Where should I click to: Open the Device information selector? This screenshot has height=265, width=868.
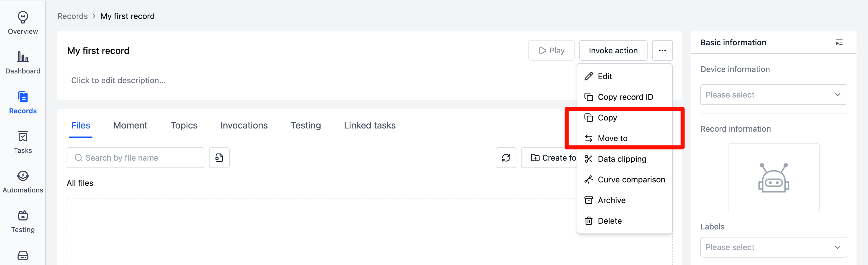click(x=773, y=95)
